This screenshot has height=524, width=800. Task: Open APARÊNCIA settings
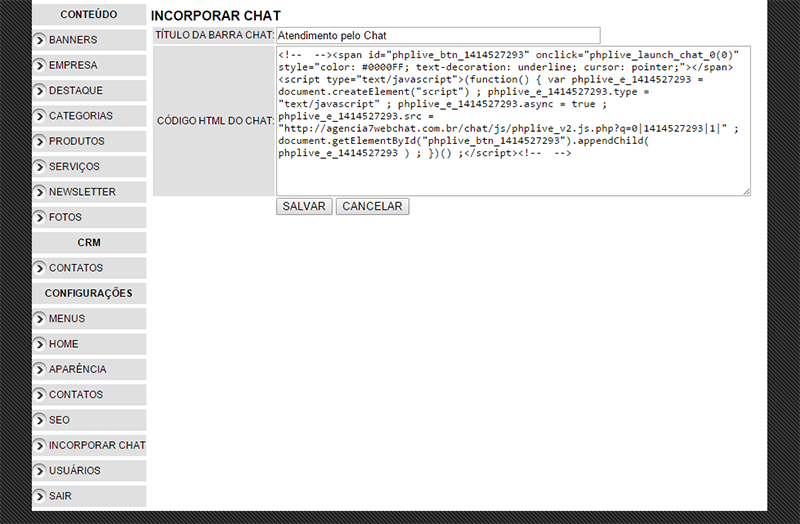point(89,369)
